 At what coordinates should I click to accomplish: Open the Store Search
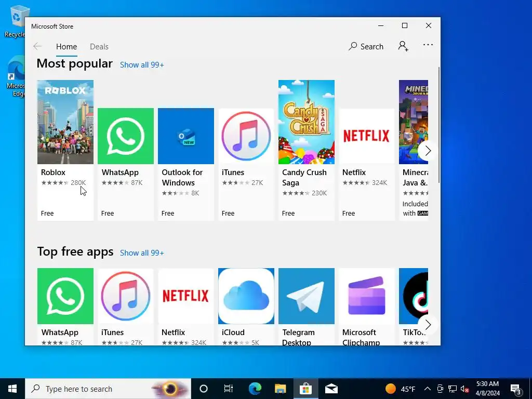tap(366, 46)
